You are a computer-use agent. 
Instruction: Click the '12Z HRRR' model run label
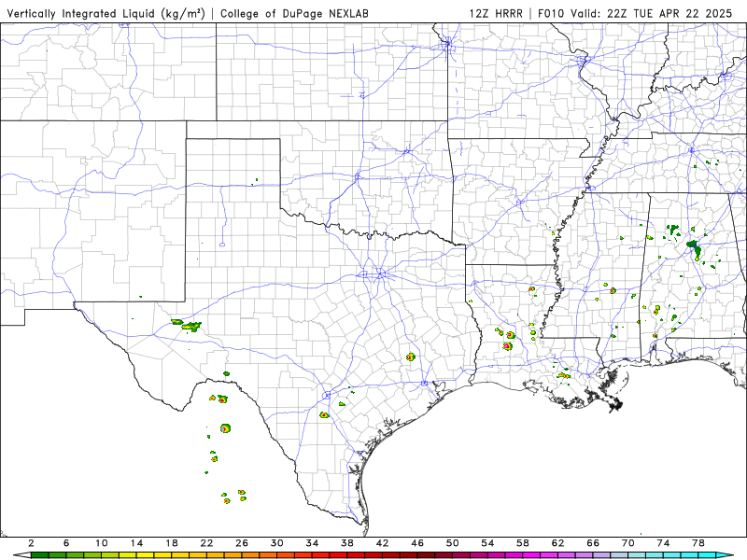coord(496,14)
